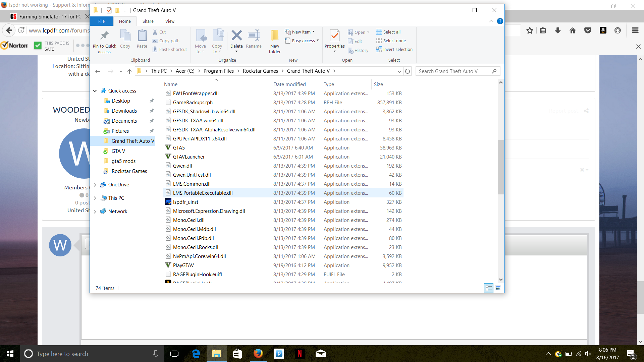
Task: Expand the This PC tree node
Action: [95, 198]
